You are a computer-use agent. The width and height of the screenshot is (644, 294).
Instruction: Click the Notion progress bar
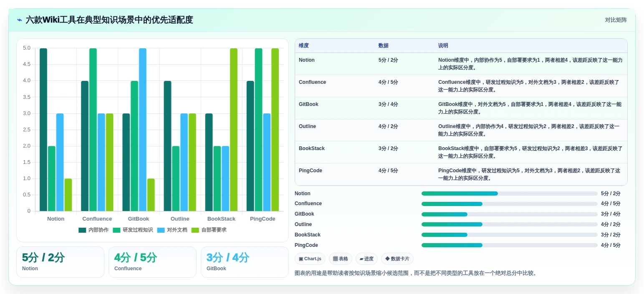tap(510, 193)
